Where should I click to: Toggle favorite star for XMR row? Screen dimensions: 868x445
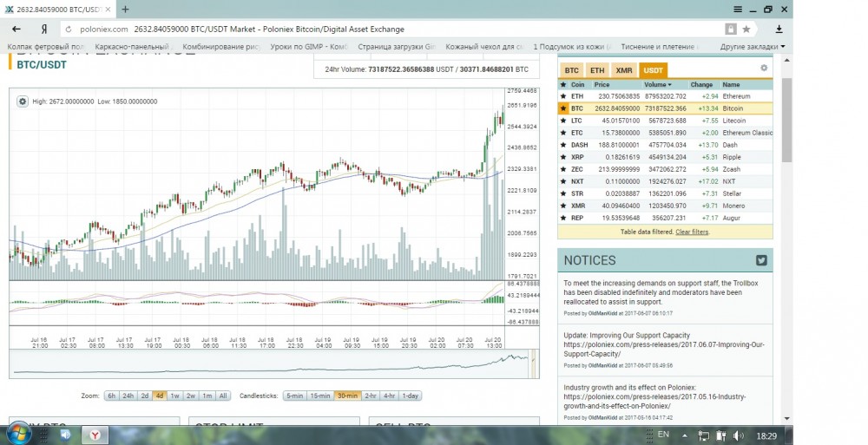coord(563,206)
